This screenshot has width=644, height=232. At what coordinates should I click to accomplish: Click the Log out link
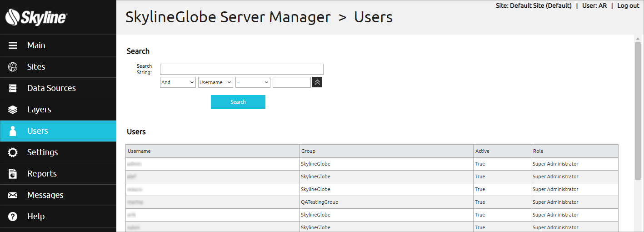point(628,5)
